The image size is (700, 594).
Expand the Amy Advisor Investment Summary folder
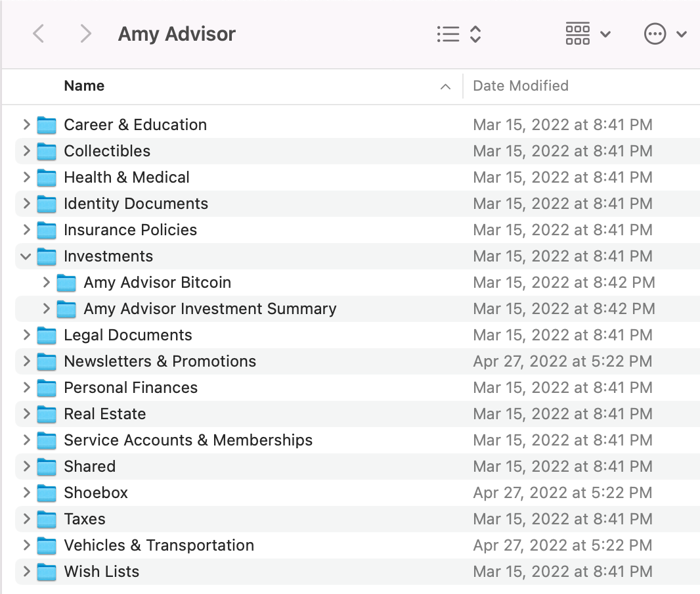pos(46,309)
